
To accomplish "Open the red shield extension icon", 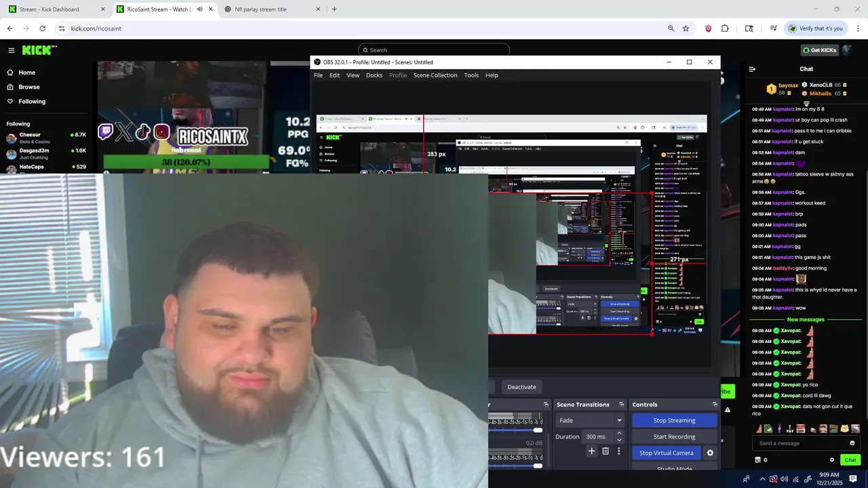I will tap(708, 28).
